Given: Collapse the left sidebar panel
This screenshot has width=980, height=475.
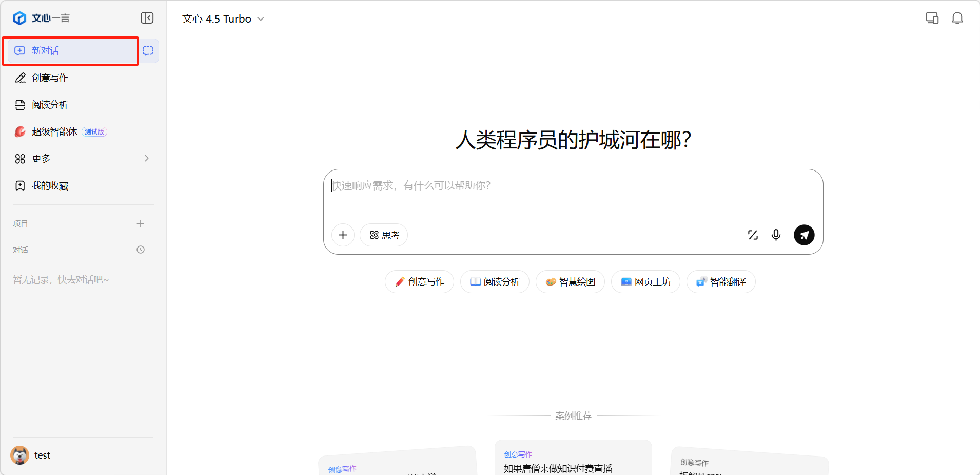Looking at the screenshot, I should point(147,18).
